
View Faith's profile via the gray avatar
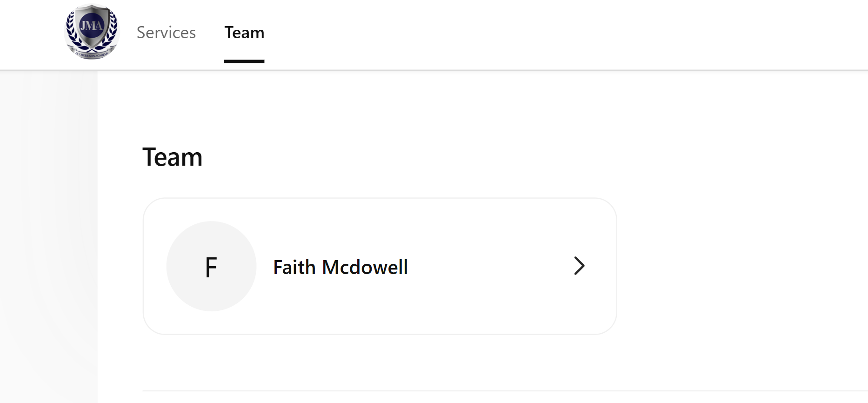click(x=211, y=266)
